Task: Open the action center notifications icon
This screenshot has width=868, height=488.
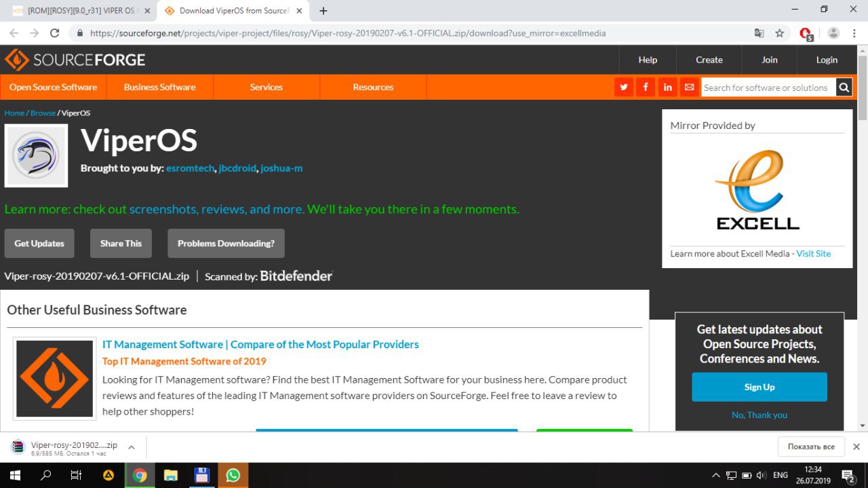Action: pyautogui.click(x=848, y=475)
